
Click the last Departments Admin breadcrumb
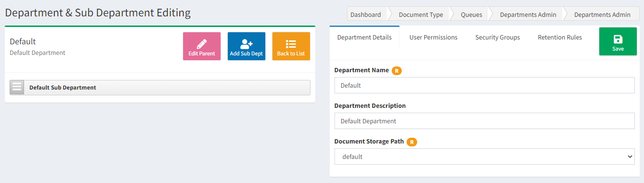pyautogui.click(x=602, y=14)
